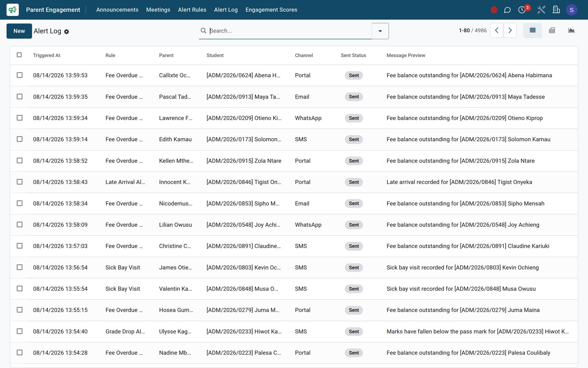
Task: Click the Parent Engagement app title
Action: 53,10
